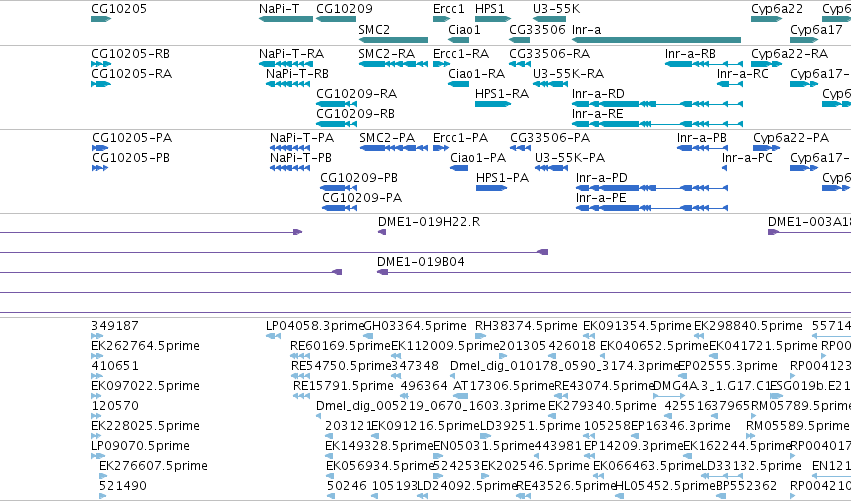
Task: Click EST entry 521490
Action: click(x=123, y=486)
